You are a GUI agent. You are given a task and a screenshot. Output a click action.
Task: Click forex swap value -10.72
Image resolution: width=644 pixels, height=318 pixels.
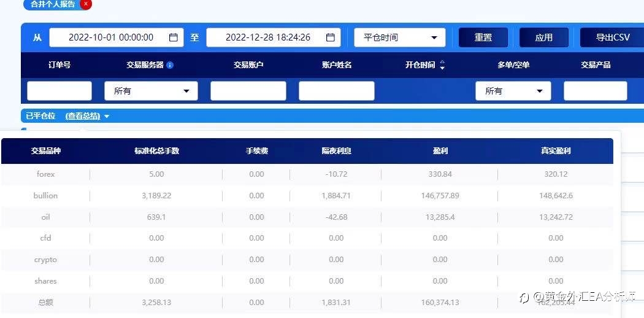[x=336, y=174]
